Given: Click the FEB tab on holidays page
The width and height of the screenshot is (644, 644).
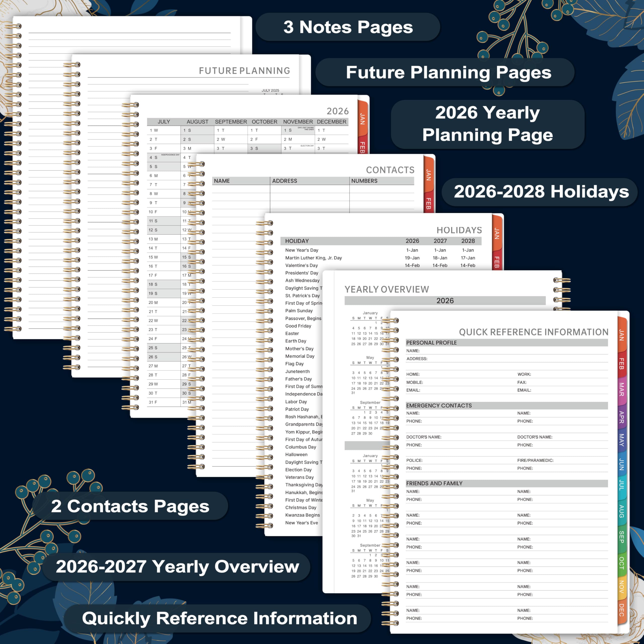Looking at the screenshot, I should (497, 262).
